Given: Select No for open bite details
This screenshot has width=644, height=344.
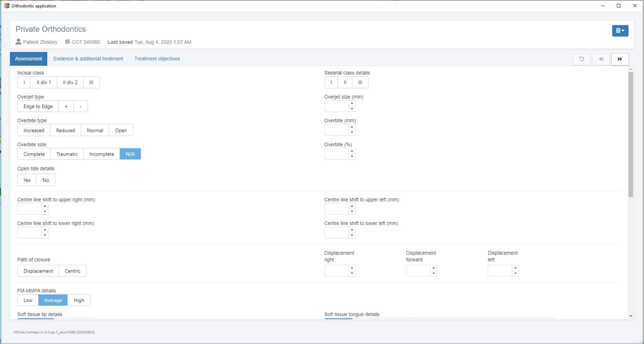Looking at the screenshot, I should pos(46,180).
